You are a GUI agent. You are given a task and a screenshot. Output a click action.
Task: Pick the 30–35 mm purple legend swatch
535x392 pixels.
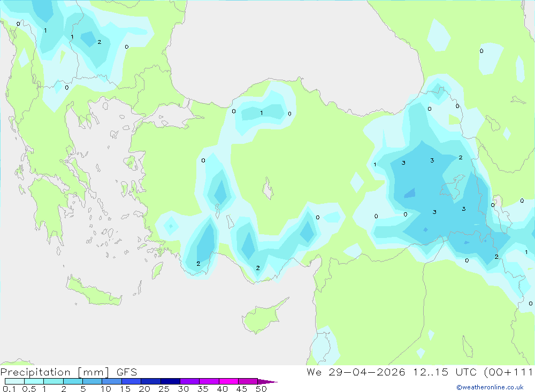tap(190, 381)
